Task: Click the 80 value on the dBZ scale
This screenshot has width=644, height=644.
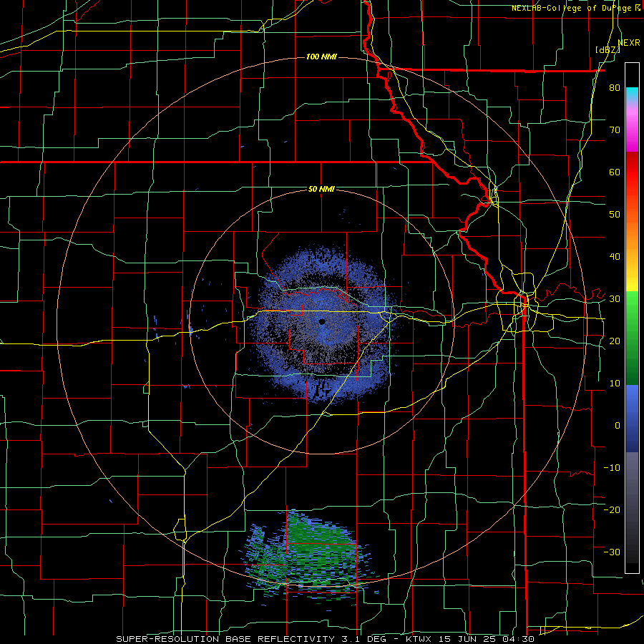Action: coord(615,88)
